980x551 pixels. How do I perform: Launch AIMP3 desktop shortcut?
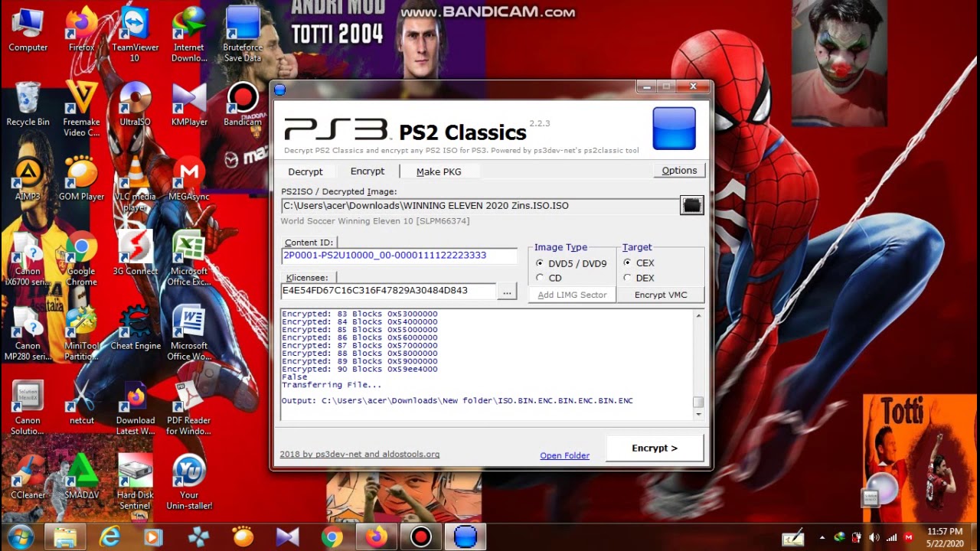click(x=28, y=178)
